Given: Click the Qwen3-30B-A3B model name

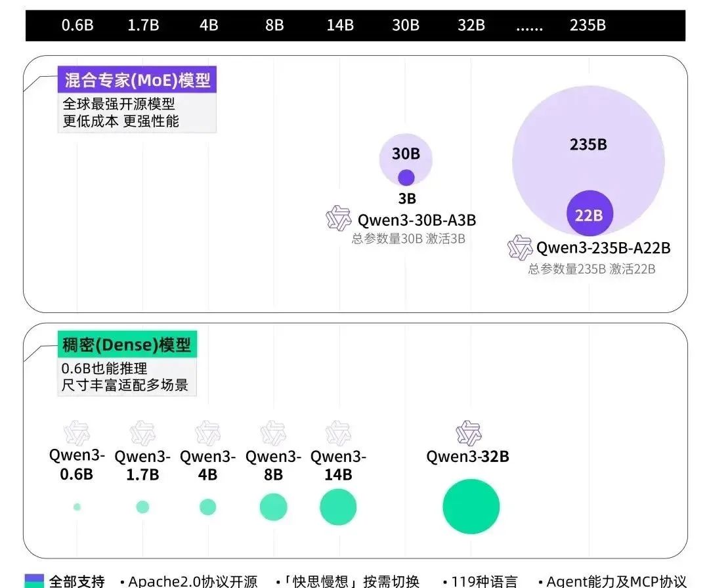Looking at the screenshot, I should click(x=417, y=220).
